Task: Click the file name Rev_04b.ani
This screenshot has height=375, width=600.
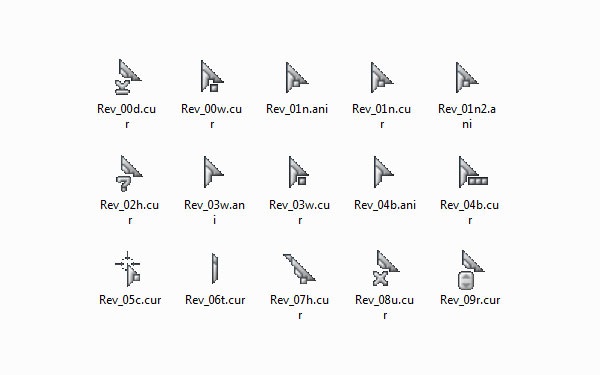Action: (x=385, y=205)
